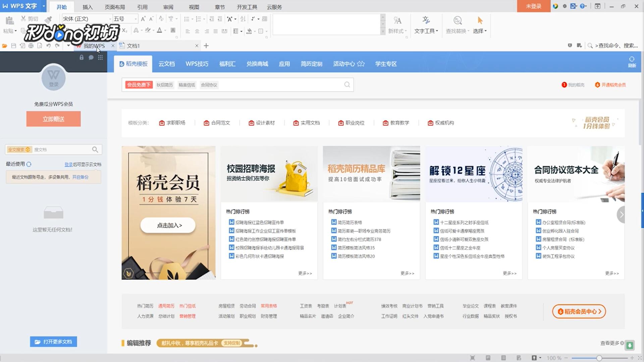The image size is (644, 362).
Task: Open the 插入 ribbon tab
Action: point(88,7)
